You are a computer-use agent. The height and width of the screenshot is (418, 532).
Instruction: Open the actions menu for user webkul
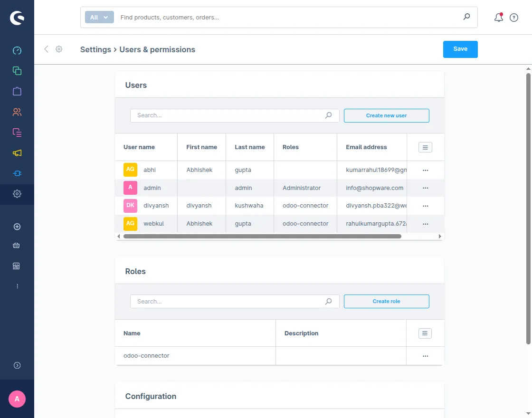[426, 224]
